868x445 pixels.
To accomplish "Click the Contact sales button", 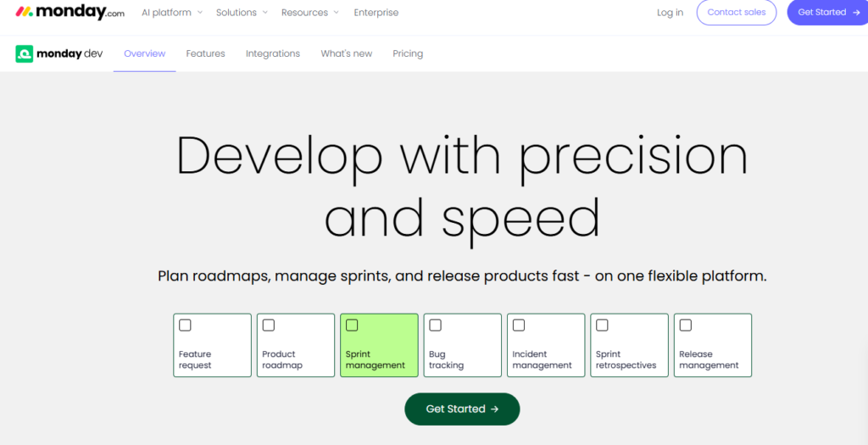I will 737,12.
